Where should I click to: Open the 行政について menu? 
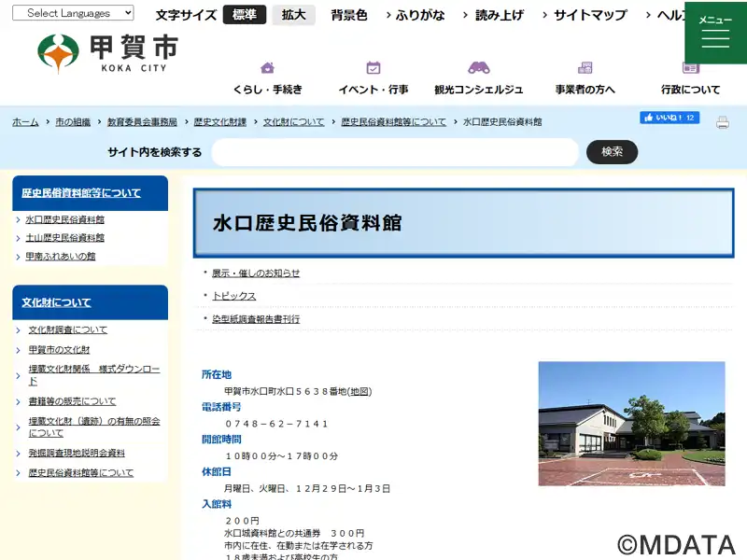click(x=691, y=90)
